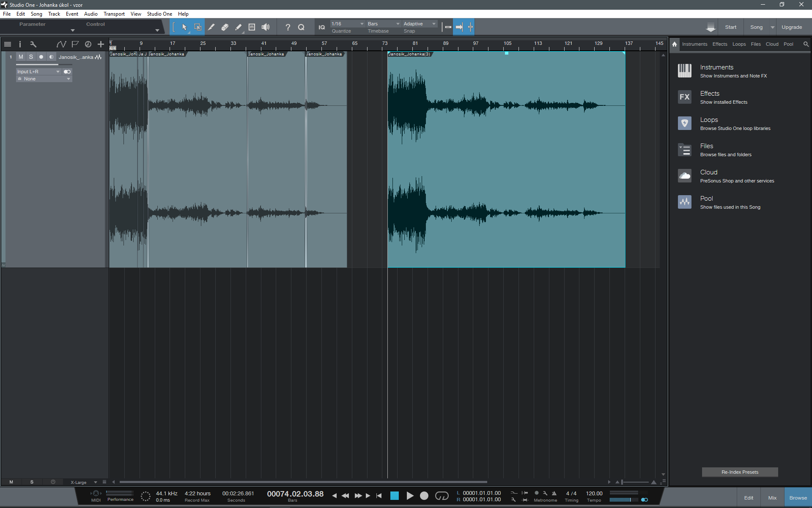Screen dimensions: 812x508
Task: Toggle input monitoring on track 1
Action: point(51,57)
